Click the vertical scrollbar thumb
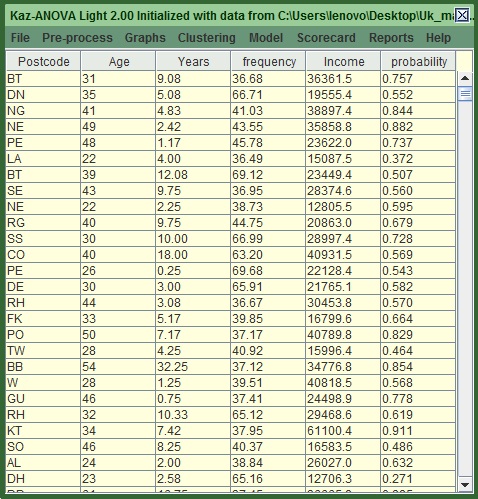 coord(465,94)
